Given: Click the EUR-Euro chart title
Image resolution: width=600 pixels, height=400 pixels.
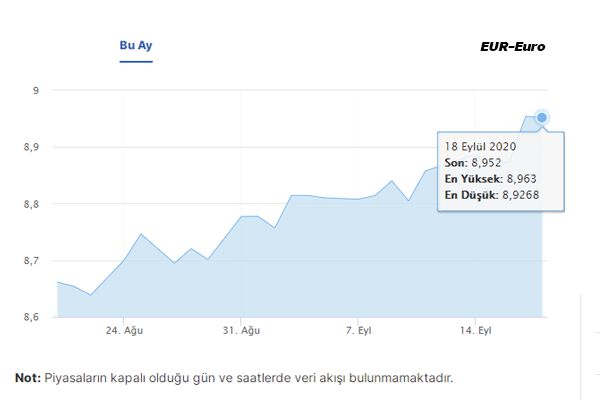Looking at the screenshot, I should coord(513,47).
